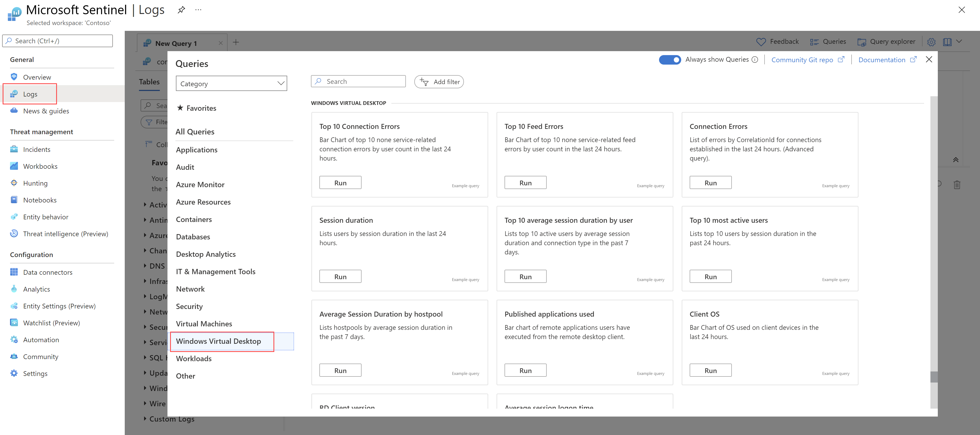Disable the Always show Queries toggle

click(x=670, y=60)
